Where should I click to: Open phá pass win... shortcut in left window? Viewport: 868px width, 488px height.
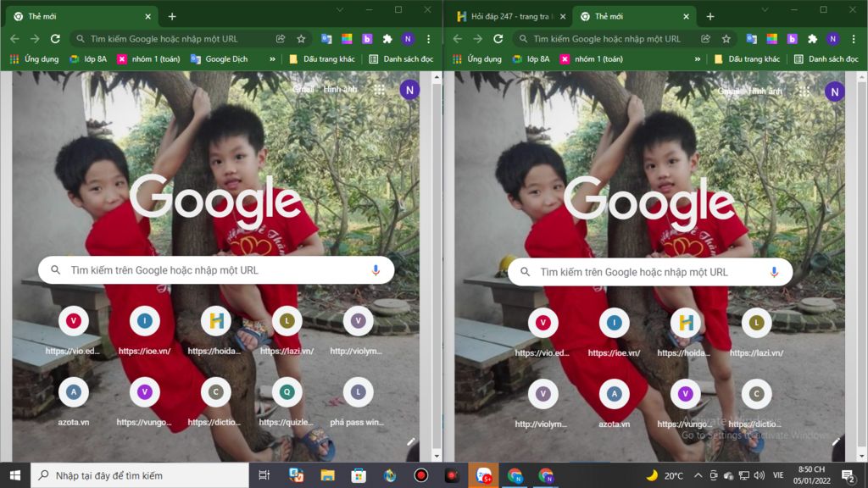pyautogui.click(x=359, y=402)
